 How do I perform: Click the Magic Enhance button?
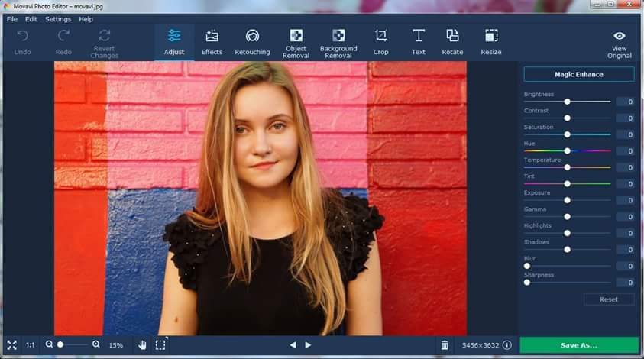578,75
